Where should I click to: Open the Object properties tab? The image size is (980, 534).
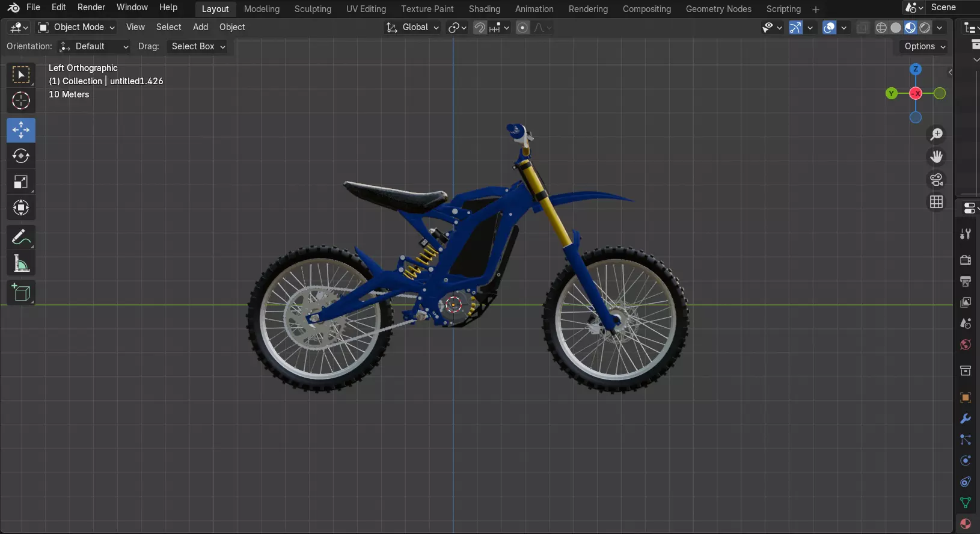pyautogui.click(x=966, y=397)
